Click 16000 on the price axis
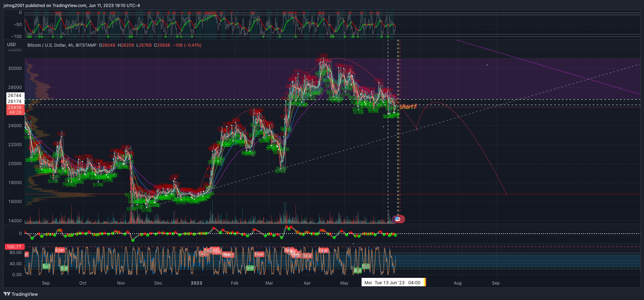Screen dimensions: 644x300 [x=15, y=202]
